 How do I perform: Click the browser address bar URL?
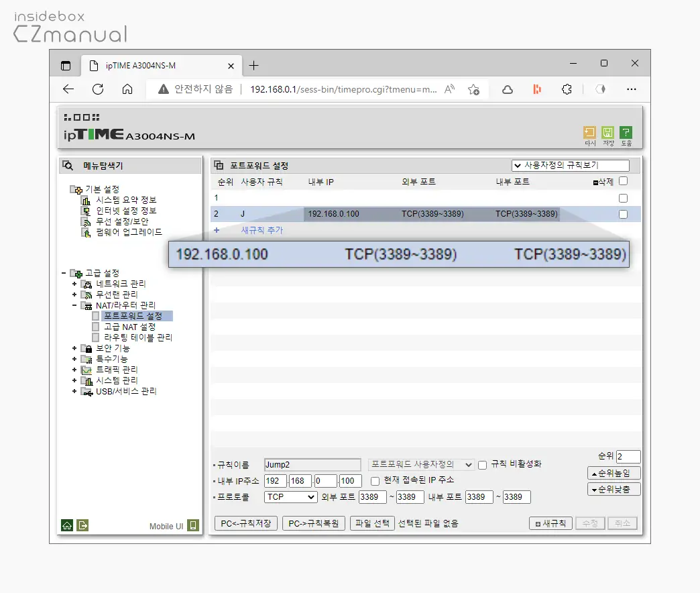click(x=343, y=89)
